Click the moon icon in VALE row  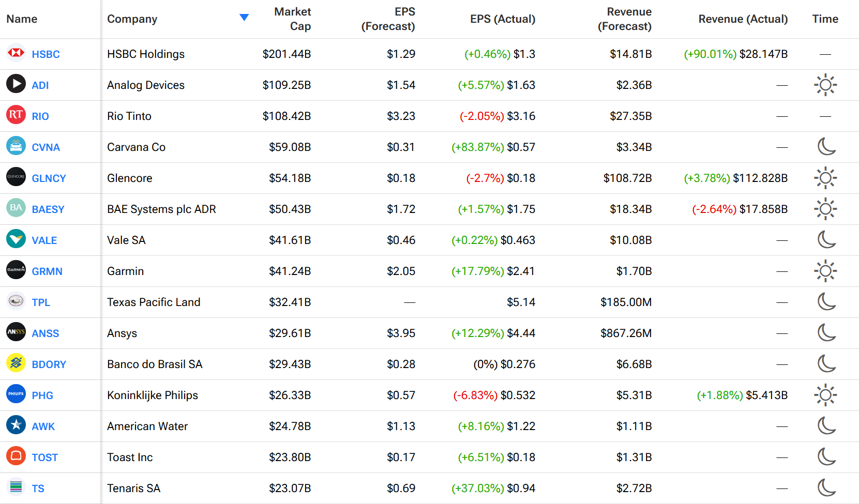pyautogui.click(x=826, y=240)
